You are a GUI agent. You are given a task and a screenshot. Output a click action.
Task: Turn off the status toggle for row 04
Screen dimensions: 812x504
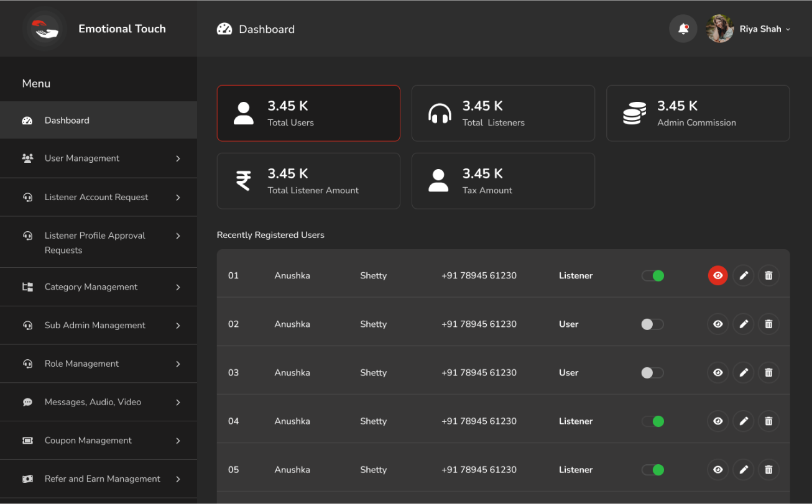[x=652, y=421]
